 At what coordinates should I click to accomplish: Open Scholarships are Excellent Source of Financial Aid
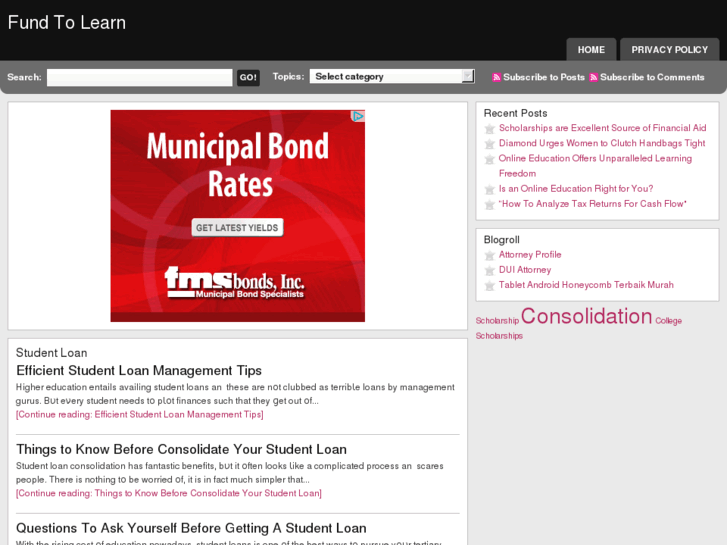[x=602, y=128]
